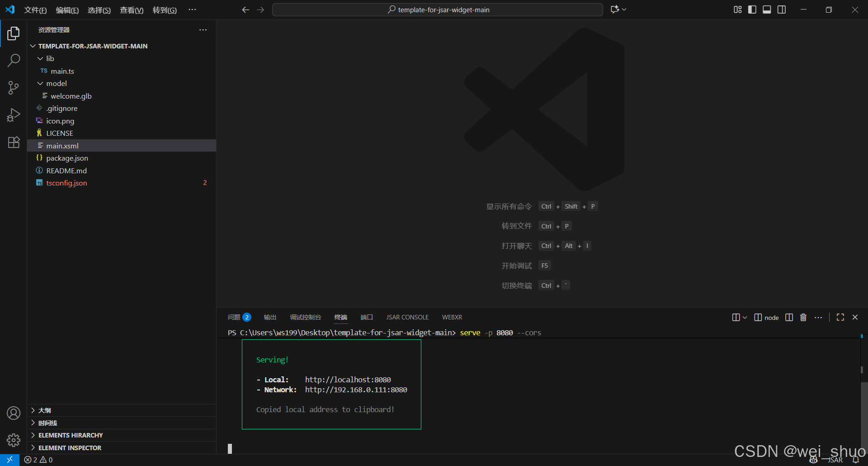Open the title bar overflow menu
Viewport: 868px width, 466px height.
click(192, 10)
